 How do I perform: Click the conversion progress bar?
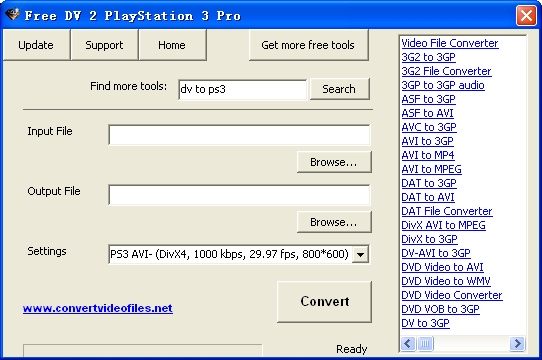coord(142,350)
